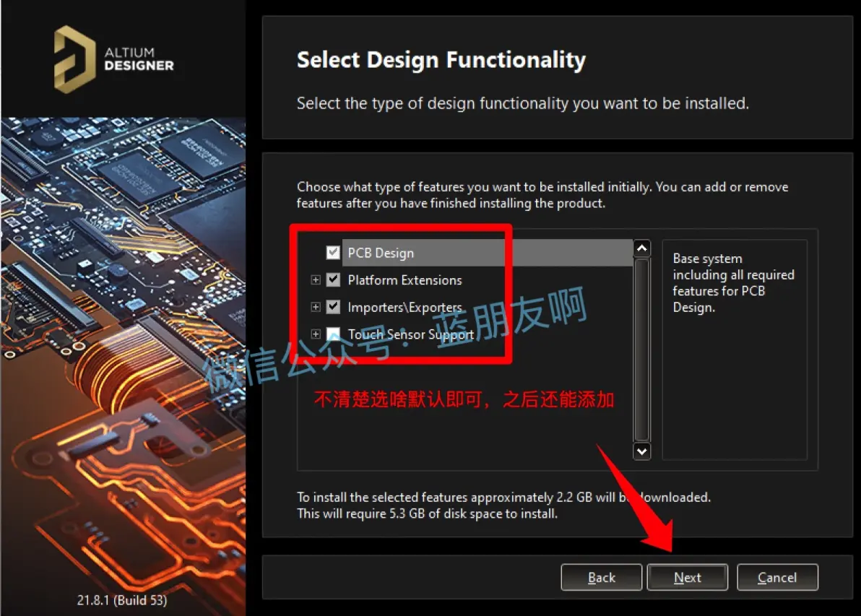The width and height of the screenshot is (861, 616).
Task: Expand the Platform Extensions tree node
Action: (x=315, y=280)
